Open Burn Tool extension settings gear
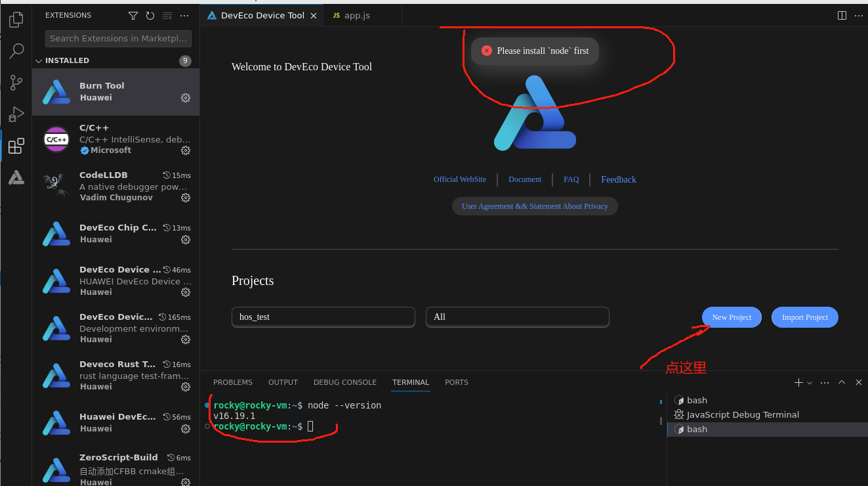This screenshot has width=868, height=486. click(186, 98)
